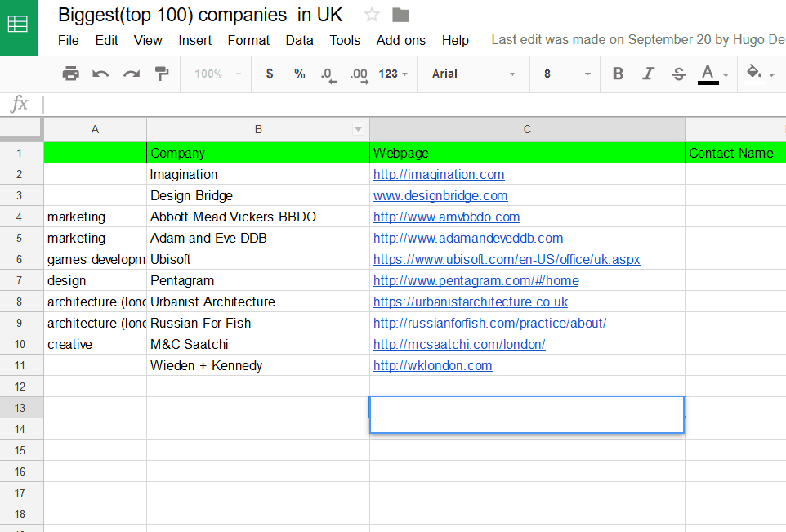Select the Ubisoft cell
786x532 pixels.
tap(258, 259)
